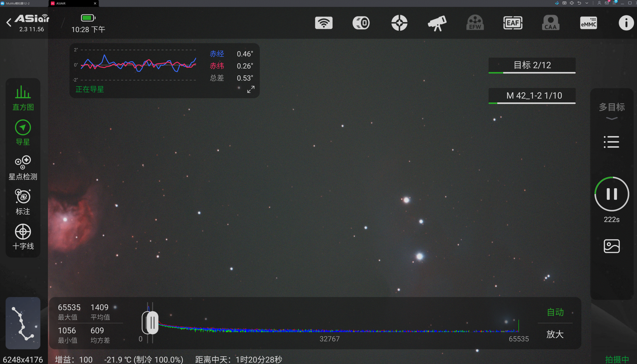Open the 导星 (guiding) panel
Viewport: 637px width, 364px height.
(x=22, y=127)
